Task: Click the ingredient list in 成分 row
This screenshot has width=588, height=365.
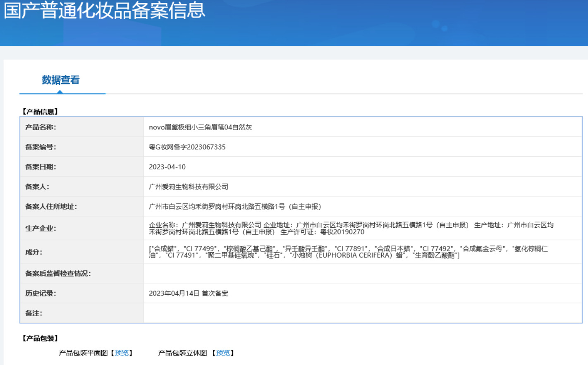Action: pyautogui.click(x=348, y=252)
